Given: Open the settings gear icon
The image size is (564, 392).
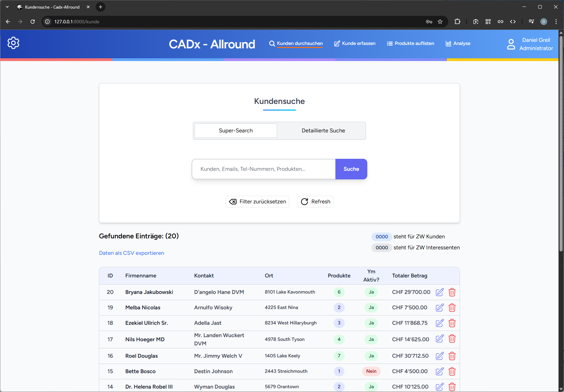Looking at the screenshot, I should click(13, 43).
